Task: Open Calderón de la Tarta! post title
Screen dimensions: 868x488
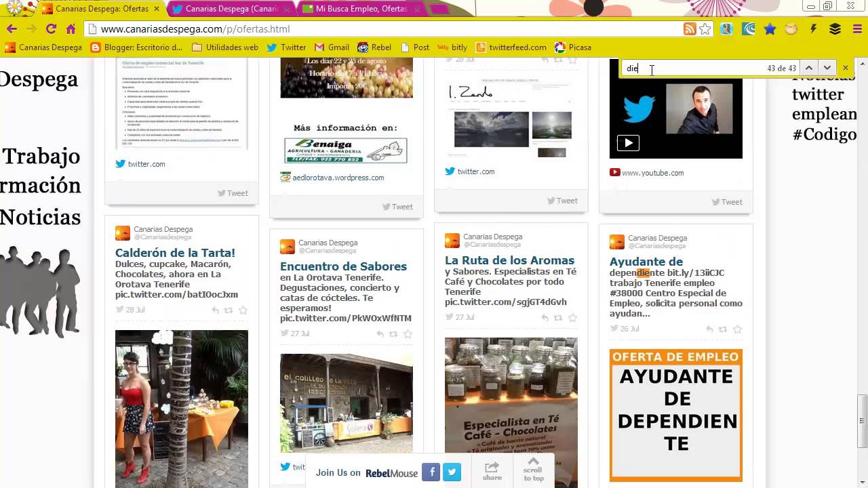Action: 175,253
